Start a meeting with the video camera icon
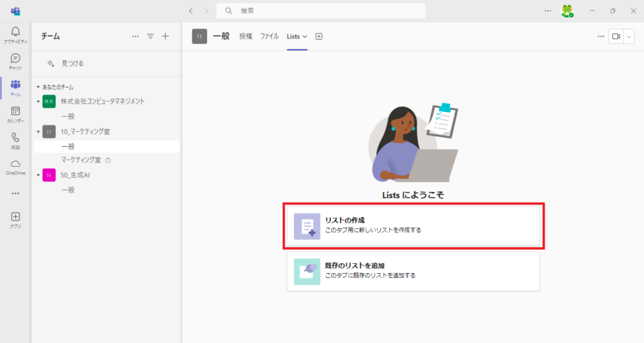644x343 pixels. pos(616,36)
